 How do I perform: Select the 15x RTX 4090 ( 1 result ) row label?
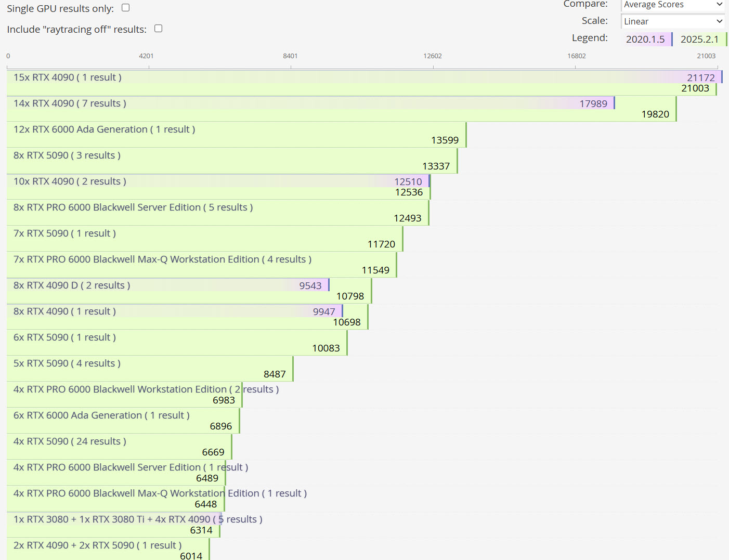[x=68, y=77]
